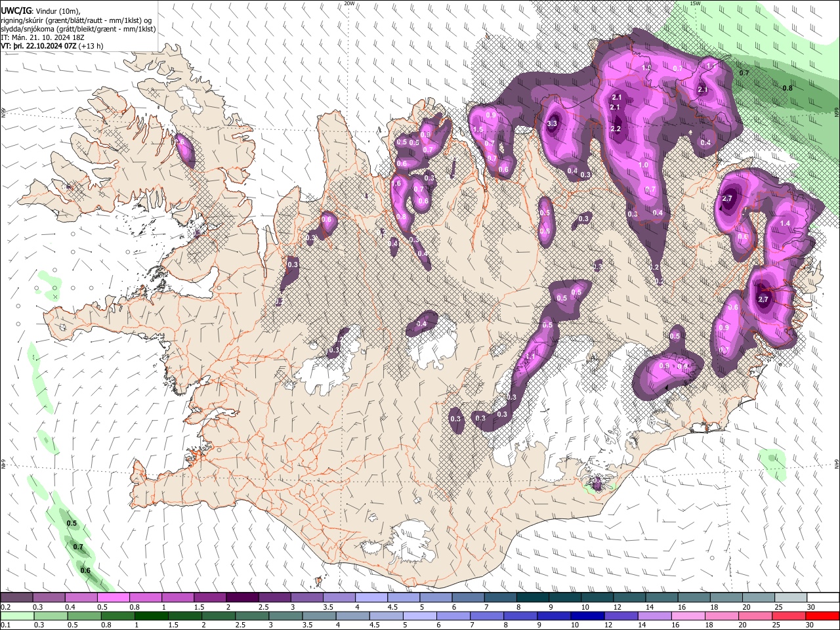Click the 2.2 precipitation value in northeast
Image resolution: width=840 pixels, height=630 pixels.
click(616, 129)
